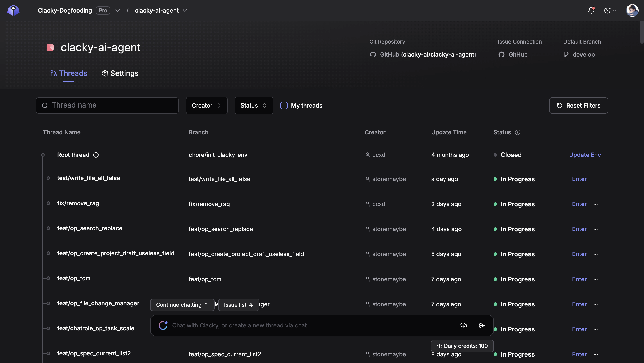644x363 pixels.
Task: Click the Update Time column header
Action: click(449, 132)
